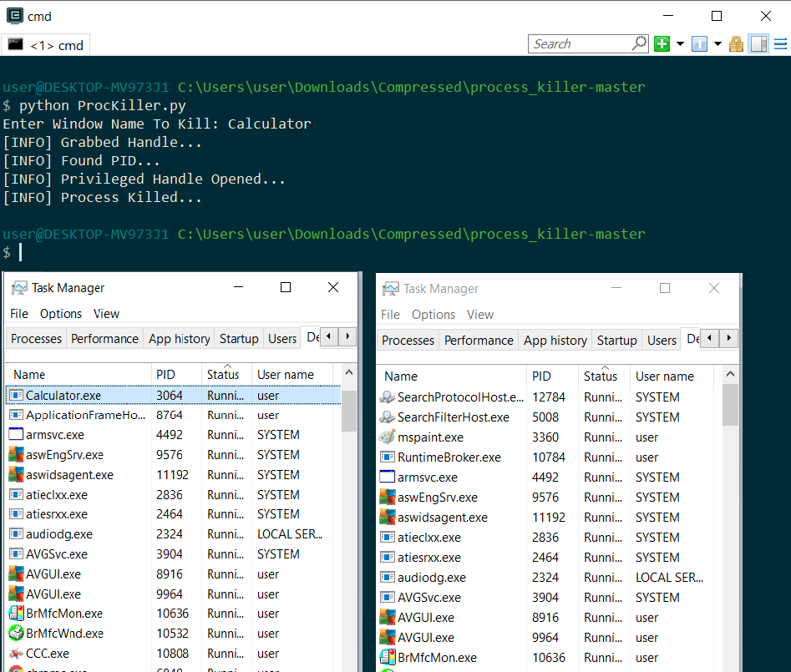The height and width of the screenshot is (672, 791).
Task: Switch to Users tab in left Task Manager
Action: (x=282, y=339)
